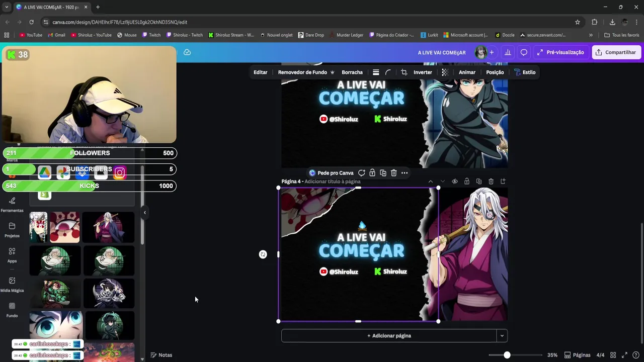The image size is (644, 362).
Task: Move Página 4 down with chevron
Action: 443,182
